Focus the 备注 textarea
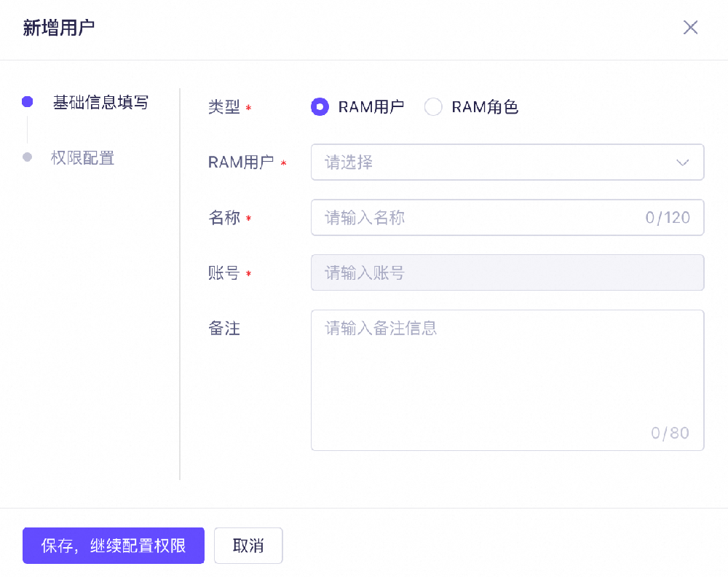The image size is (728, 577). pyautogui.click(x=507, y=380)
